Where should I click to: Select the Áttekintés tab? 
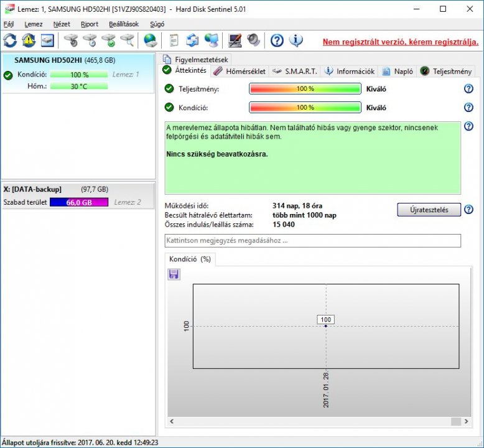pos(185,70)
